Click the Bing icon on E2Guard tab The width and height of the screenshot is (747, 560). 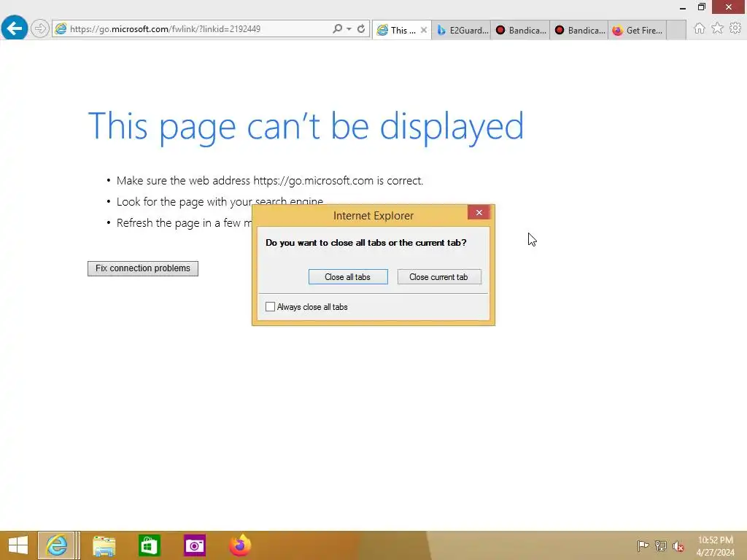click(x=441, y=30)
